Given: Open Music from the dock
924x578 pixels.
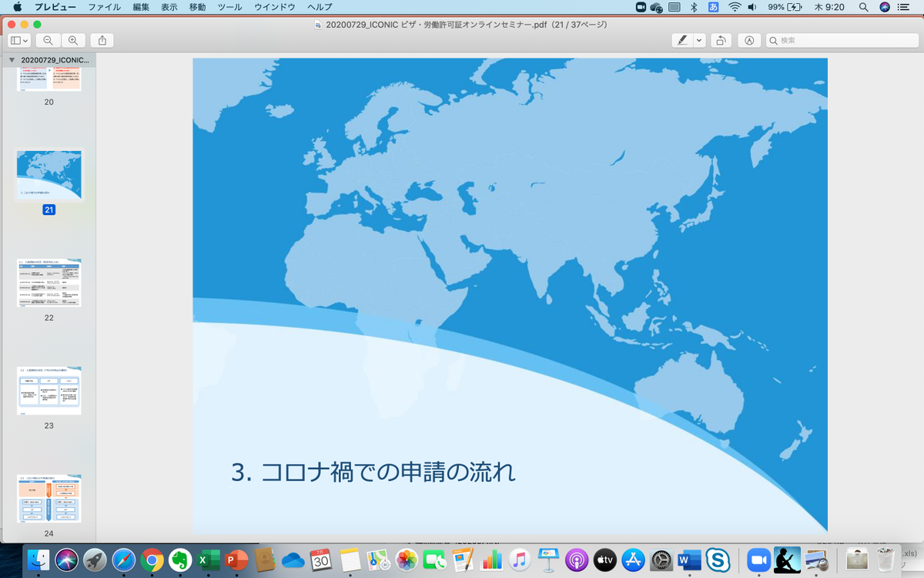Looking at the screenshot, I should point(519,560).
